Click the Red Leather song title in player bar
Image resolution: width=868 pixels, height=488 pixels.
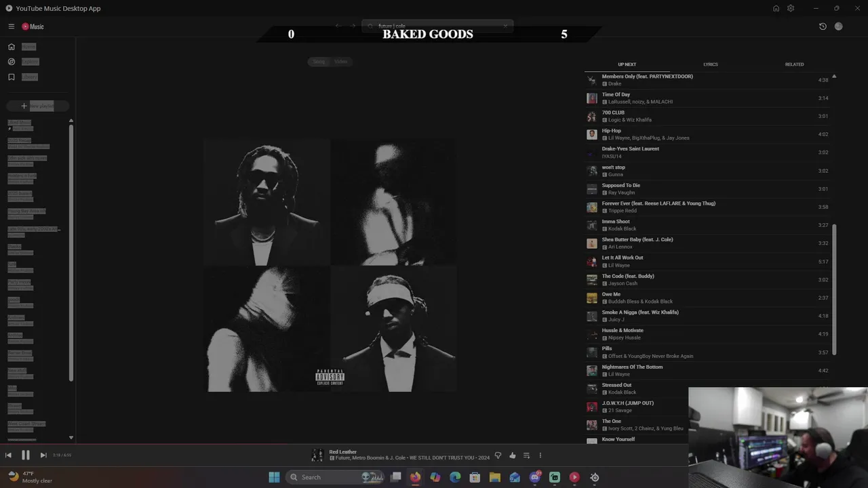342,452
